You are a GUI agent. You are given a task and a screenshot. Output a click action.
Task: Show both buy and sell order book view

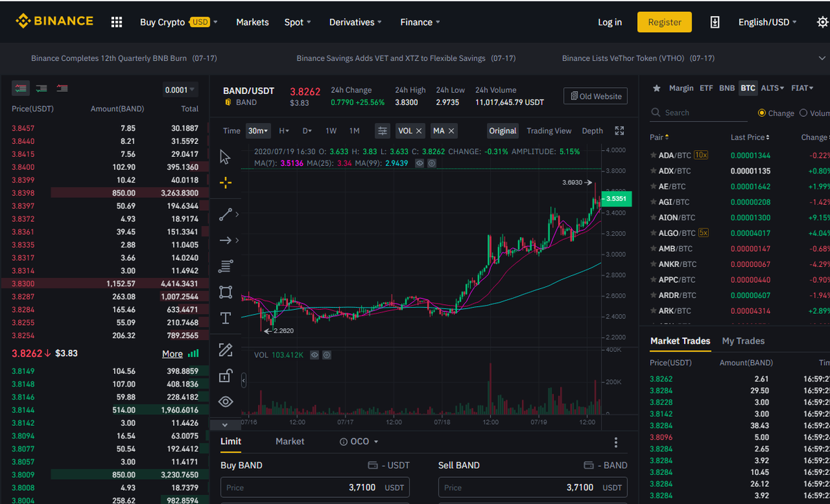[x=21, y=88]
